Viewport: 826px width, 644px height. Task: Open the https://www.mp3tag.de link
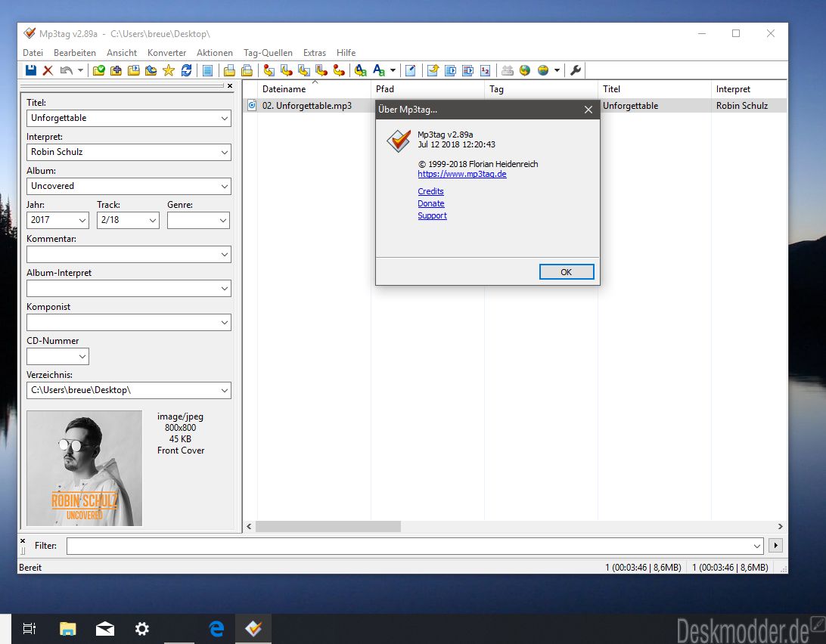point(461,174)
